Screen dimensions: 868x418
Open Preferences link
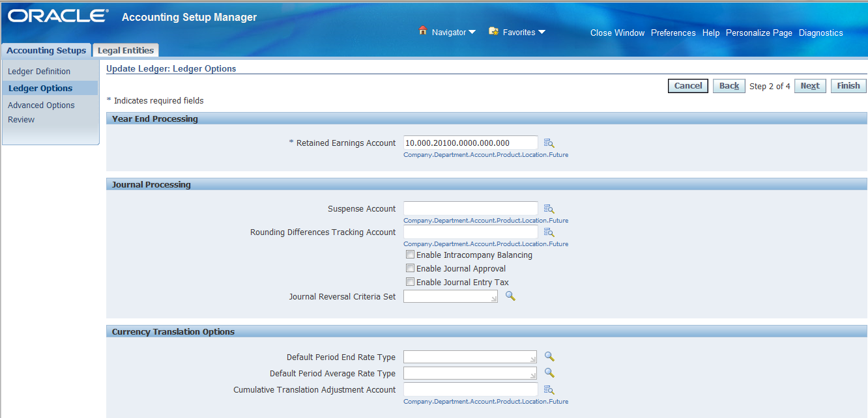[x=673, y=33]
